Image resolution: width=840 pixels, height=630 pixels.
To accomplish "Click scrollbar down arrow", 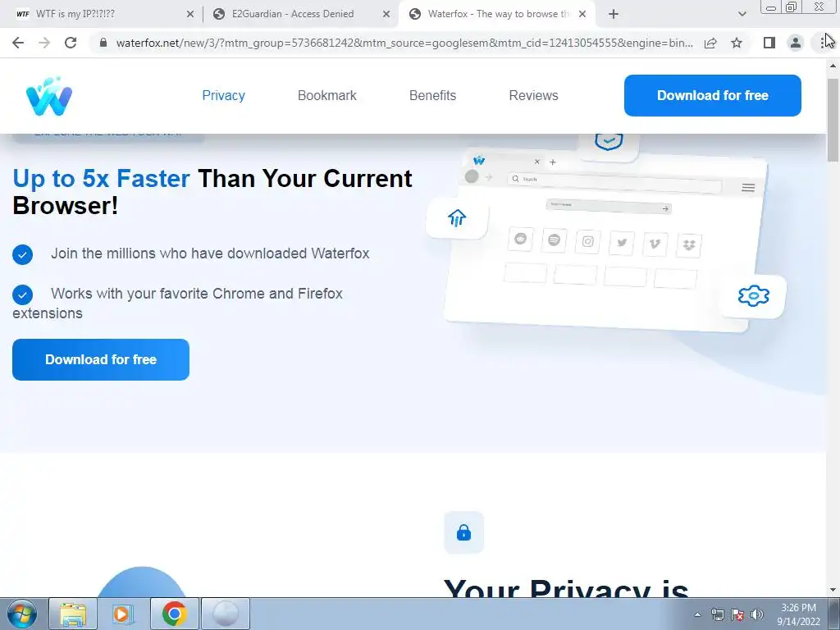I will click(x=833, y=590).
